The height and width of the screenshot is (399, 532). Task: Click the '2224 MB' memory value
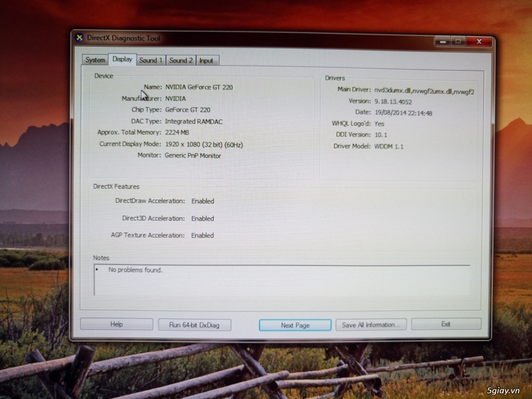(177, 132)
